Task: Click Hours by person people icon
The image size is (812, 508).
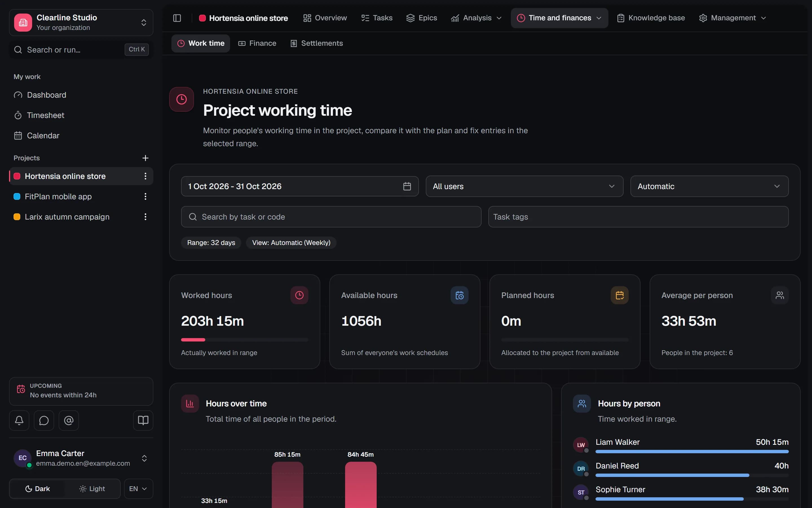Action: pos(582,404)
